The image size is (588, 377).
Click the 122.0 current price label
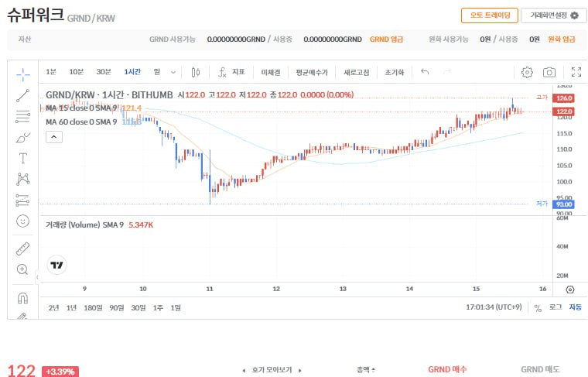(563, 111)
